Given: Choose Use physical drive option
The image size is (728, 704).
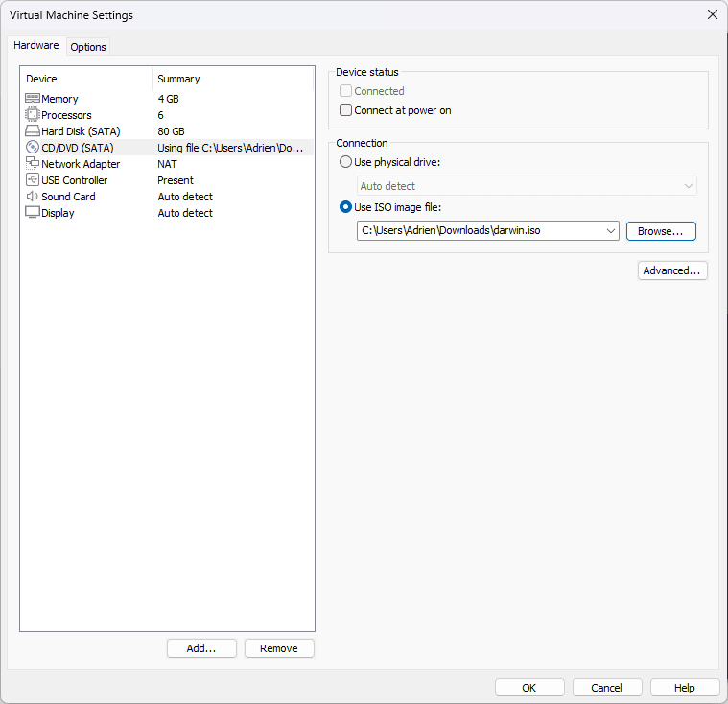Looking at the screenshot, I should point(345,162).
